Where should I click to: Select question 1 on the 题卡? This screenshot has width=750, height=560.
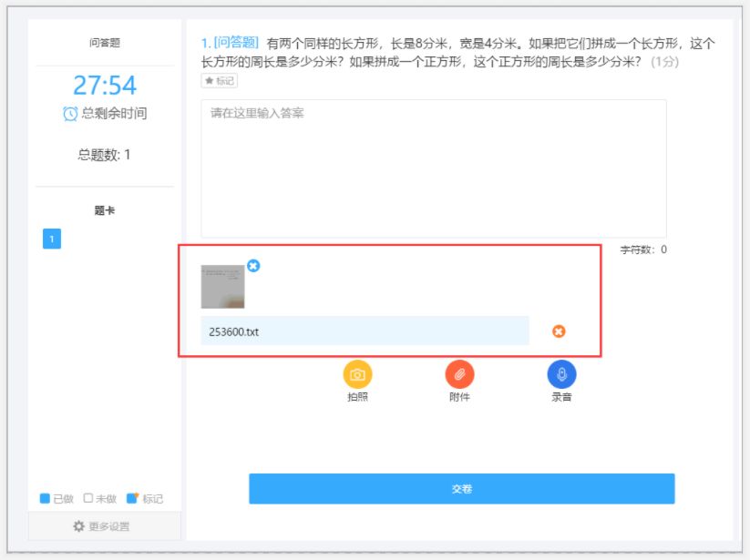(x=52, y=239)
